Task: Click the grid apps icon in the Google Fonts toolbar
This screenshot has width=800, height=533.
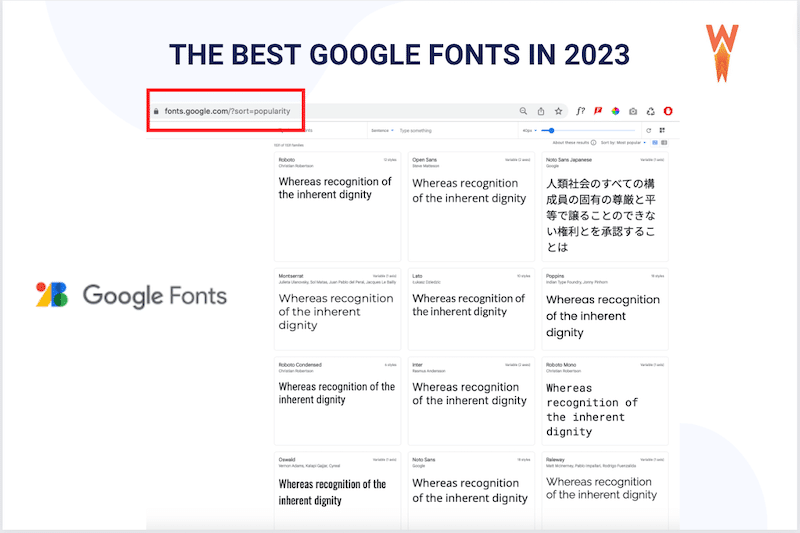Action: click(x=662, y=131)
